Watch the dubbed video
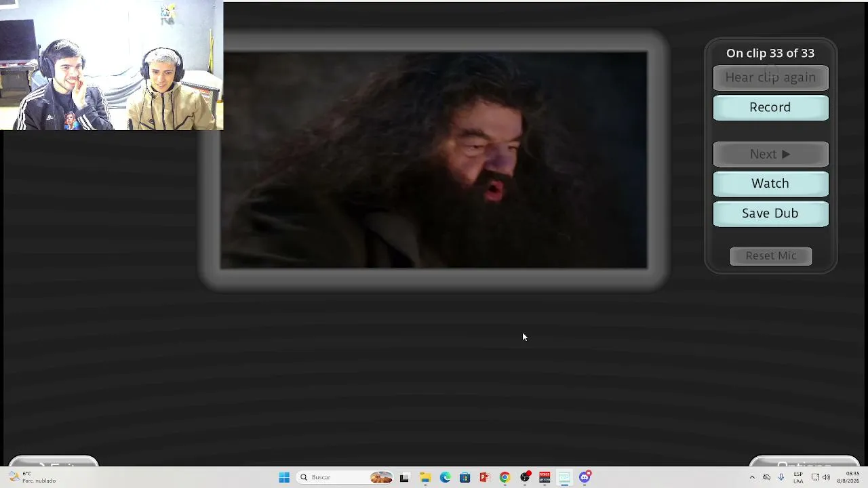The width and height of the screenshot is (868, 488). click(770, 184)
